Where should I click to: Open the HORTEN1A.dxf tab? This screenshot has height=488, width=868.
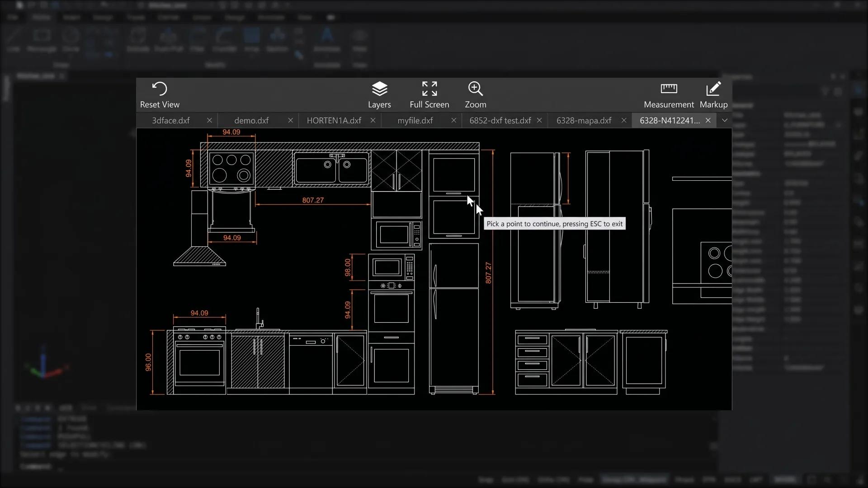click(334, 121)
